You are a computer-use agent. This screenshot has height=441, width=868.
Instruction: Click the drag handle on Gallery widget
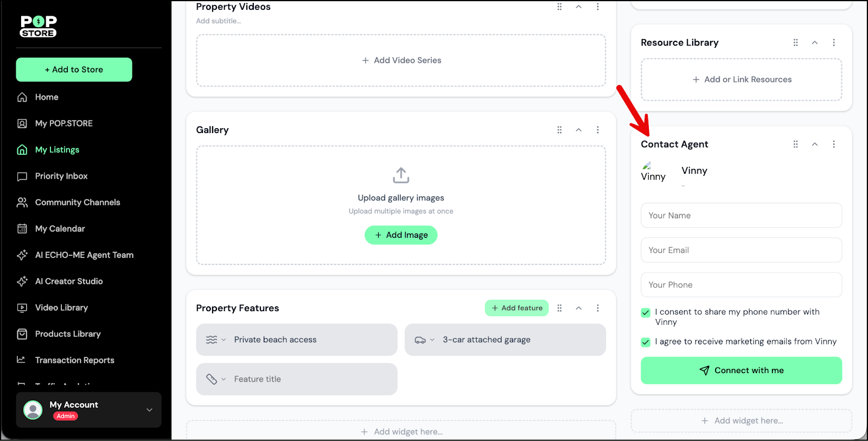click(x=559, y=130)
